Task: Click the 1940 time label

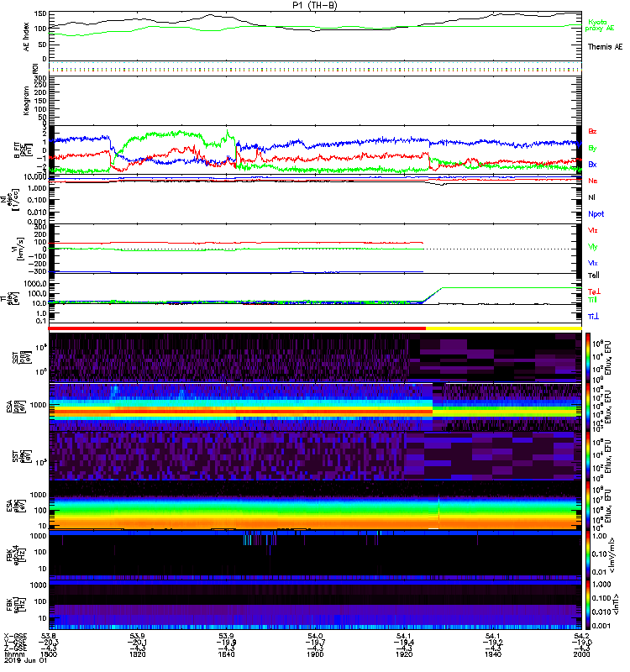Action: (493, 654)
